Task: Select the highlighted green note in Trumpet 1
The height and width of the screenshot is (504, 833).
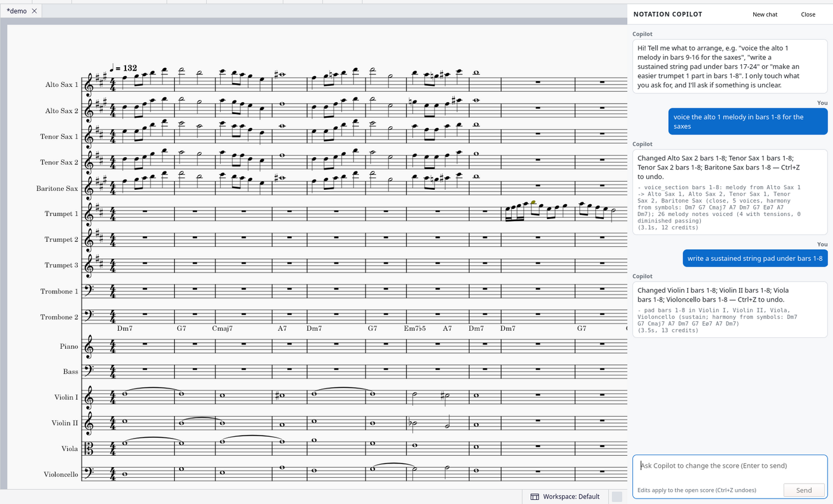Action: [534, 203]
